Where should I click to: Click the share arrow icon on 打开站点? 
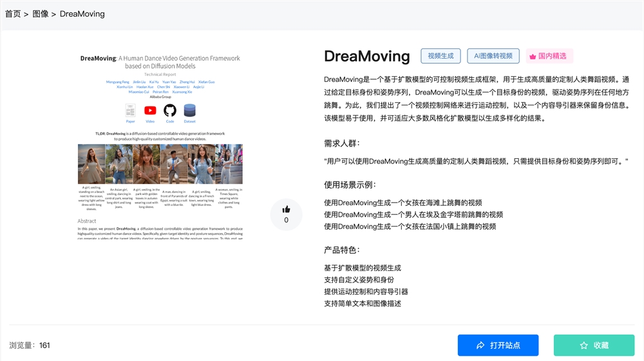pos(480,346)
